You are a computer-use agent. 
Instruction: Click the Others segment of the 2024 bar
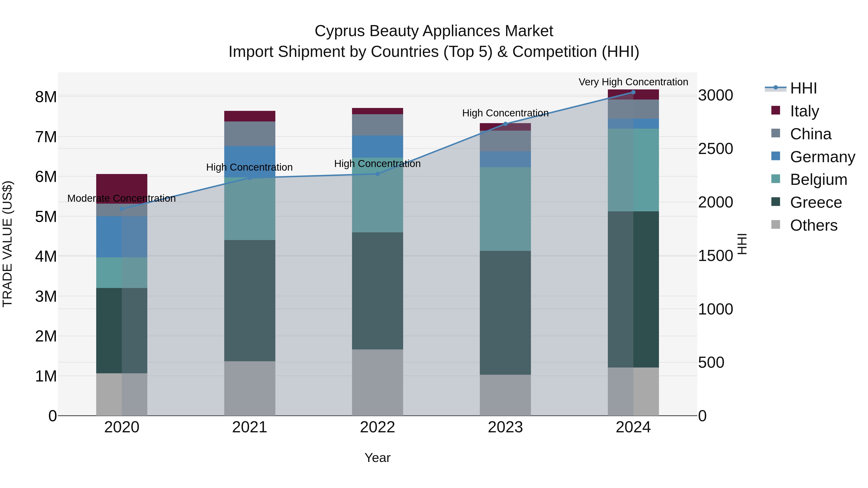(633, 391)
